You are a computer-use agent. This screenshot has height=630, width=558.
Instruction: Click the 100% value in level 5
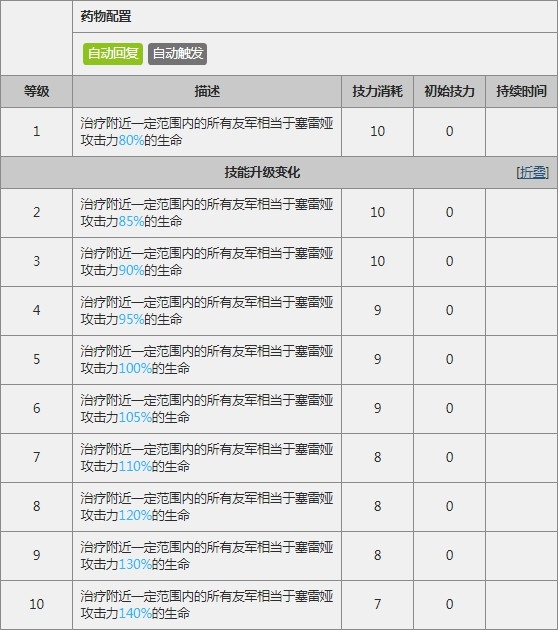tap(135, 368)
